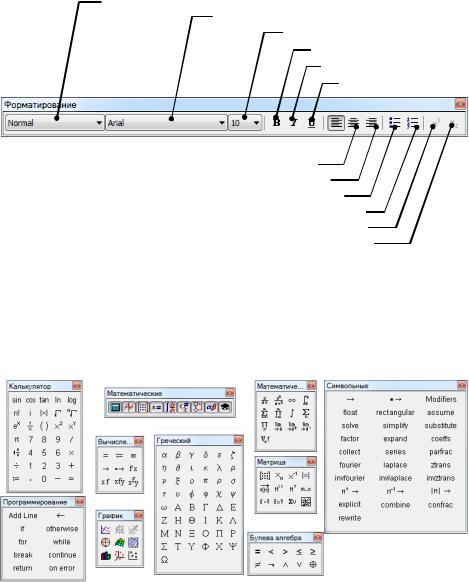Insert contour plot from Graph palette
This screenshot has width=469, height=582.
(133, 543)
